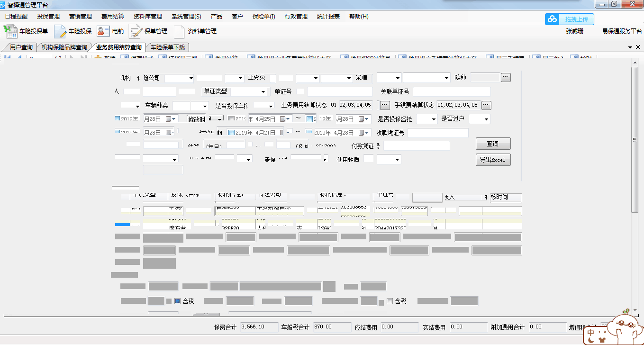Image resolution: width=644 pixels, height=345 pixels.
Task: Switch to the 机构保险品牌查询 tab
Action: click(64, 47)
